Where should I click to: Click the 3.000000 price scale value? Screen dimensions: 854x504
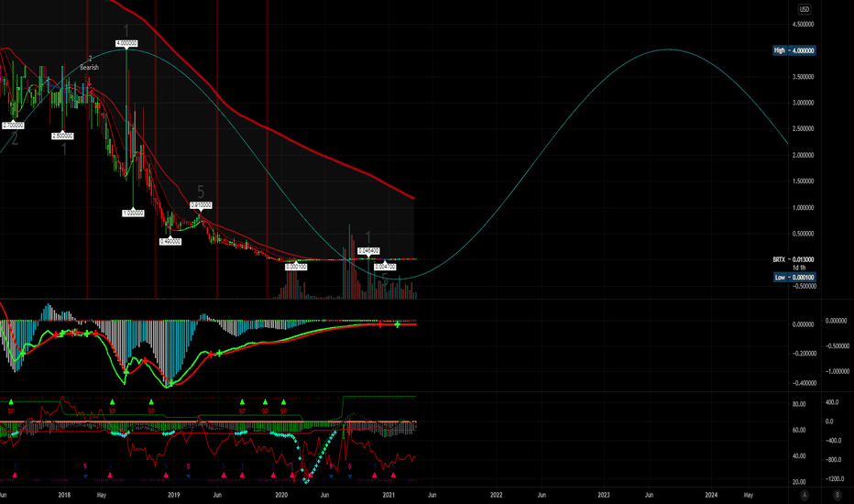click(803, 103)
